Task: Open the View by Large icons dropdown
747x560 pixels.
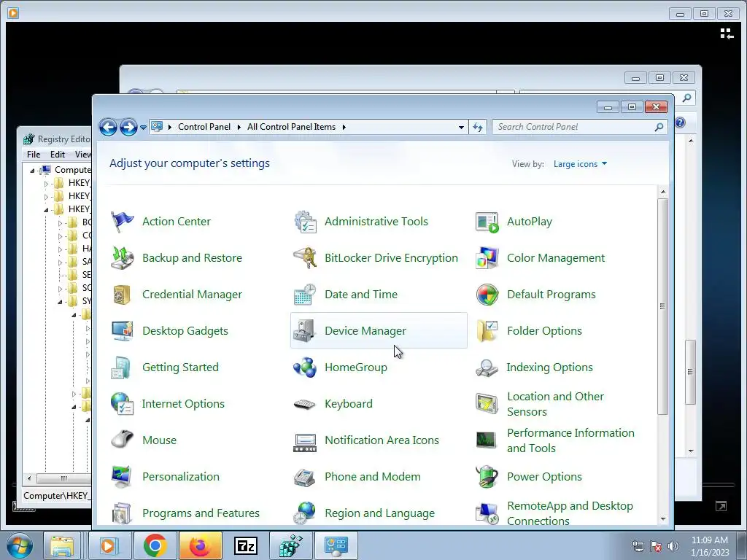Action: coord(580,164)
